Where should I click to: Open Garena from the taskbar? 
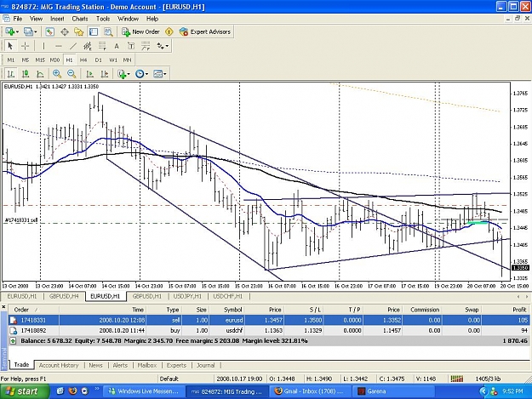pyautogui.click(x=393, y=391)
